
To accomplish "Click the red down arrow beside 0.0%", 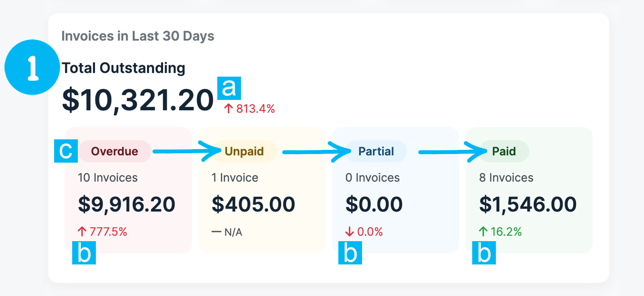I will [350, 232].
